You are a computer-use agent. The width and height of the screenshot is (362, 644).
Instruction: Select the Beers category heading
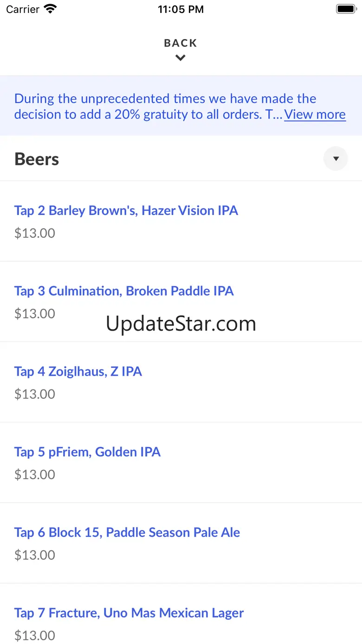tap(37, 159)
